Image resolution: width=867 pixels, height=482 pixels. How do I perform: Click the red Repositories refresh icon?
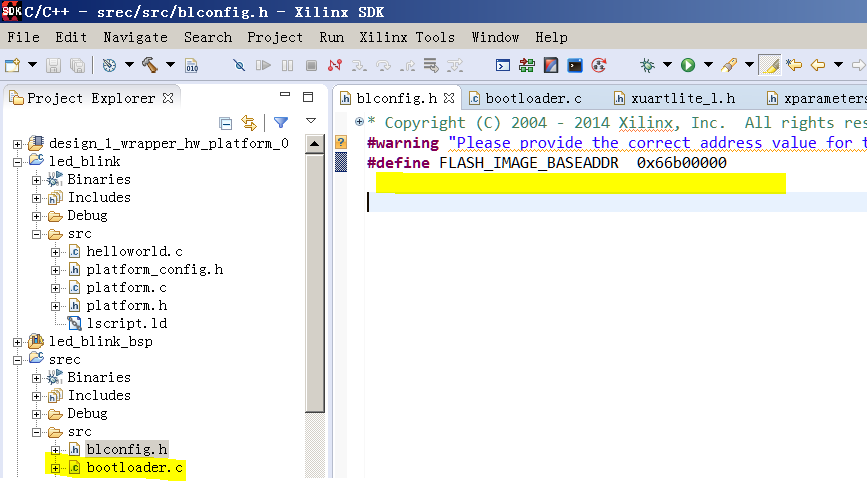599,65
